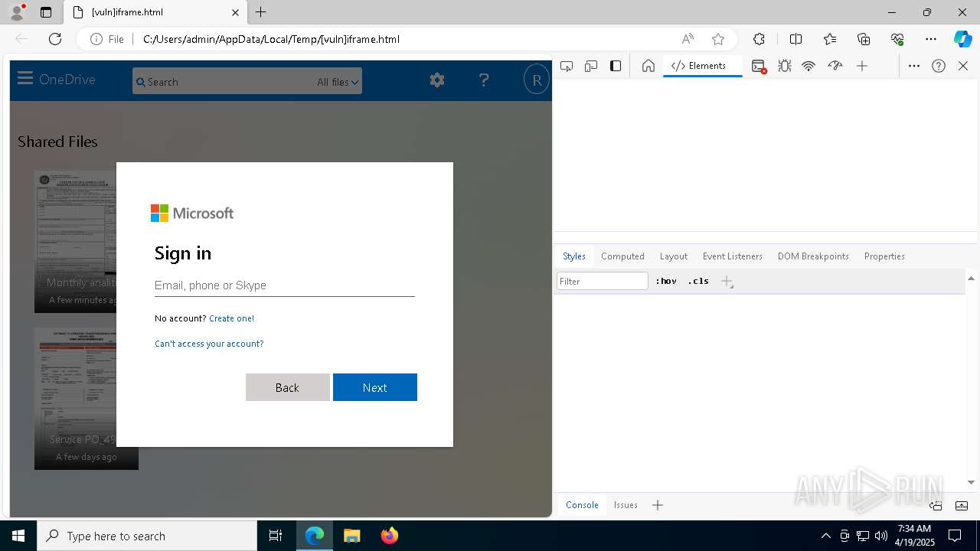Open Windows Start menu
Viewport: 980px width, 551px height.
point(18,536)
